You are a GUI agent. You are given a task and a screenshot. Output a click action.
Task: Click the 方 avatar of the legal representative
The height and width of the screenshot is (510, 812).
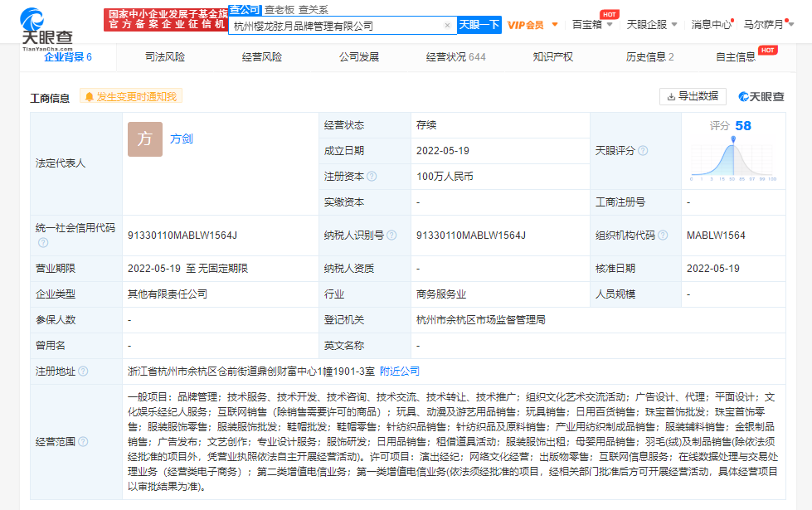(145, 139)
